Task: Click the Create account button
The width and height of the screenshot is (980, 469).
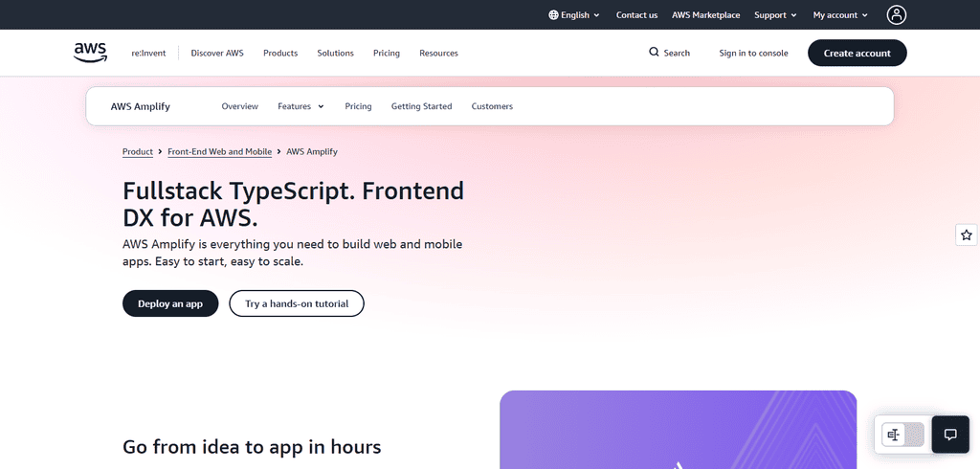Action: coord(857,54)
